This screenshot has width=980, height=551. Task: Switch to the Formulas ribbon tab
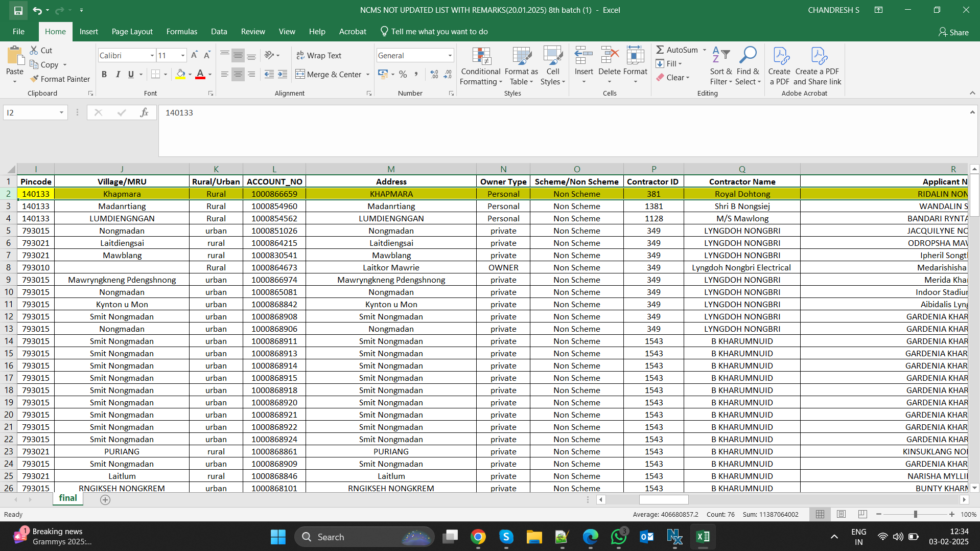click(x=181, y=32)
